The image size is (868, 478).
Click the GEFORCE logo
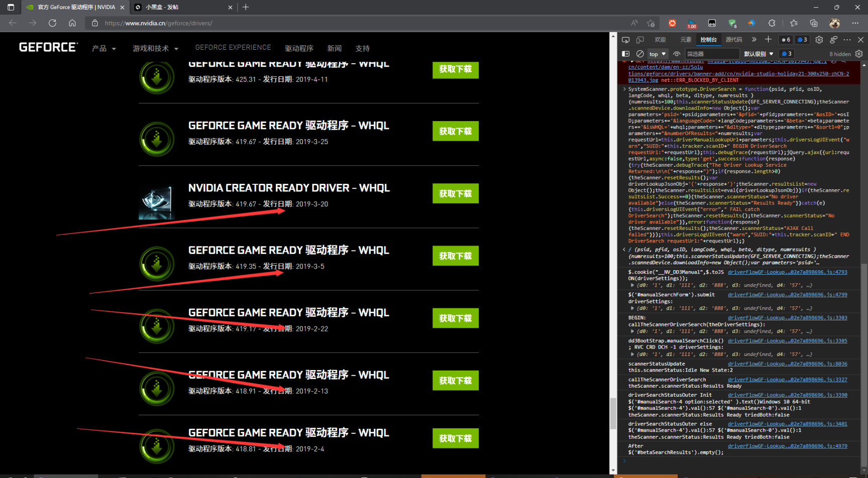tap(48, 47)
